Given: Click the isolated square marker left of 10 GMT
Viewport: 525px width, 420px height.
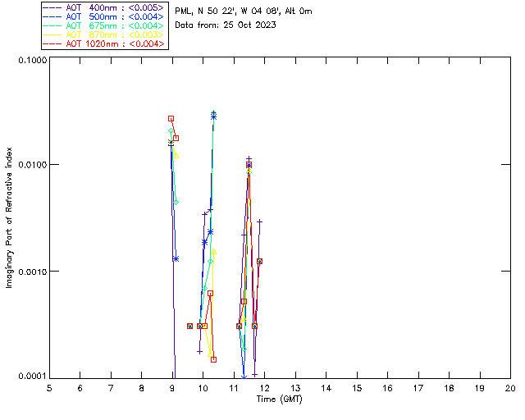Looking at the screenshot, I should coord(190,326).
